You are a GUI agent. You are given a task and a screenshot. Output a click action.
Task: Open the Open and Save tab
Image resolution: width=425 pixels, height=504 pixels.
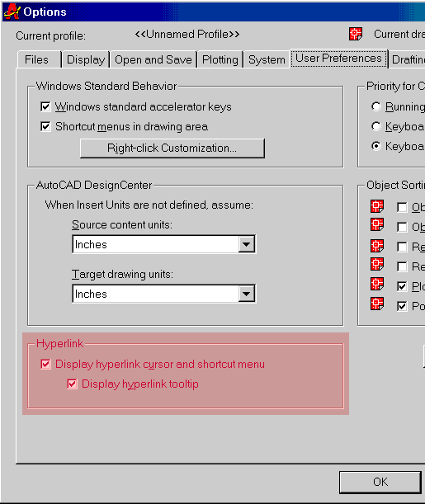tap(153, 59)
